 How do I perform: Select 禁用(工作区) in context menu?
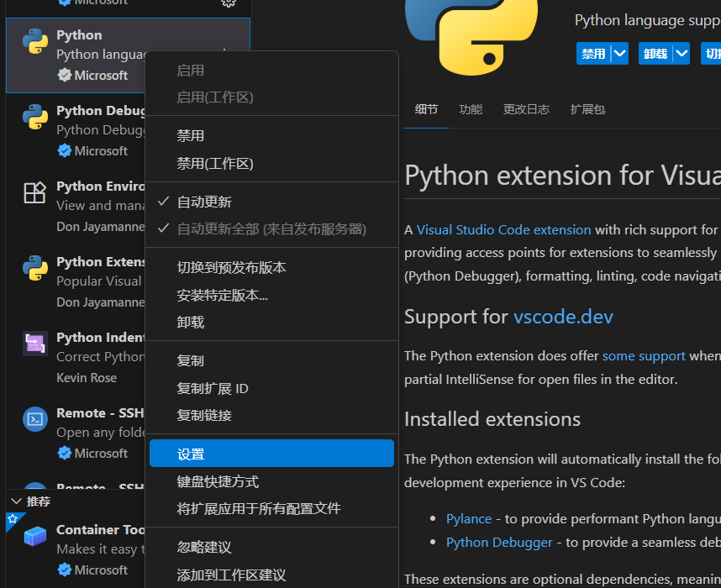click(271, 163)
